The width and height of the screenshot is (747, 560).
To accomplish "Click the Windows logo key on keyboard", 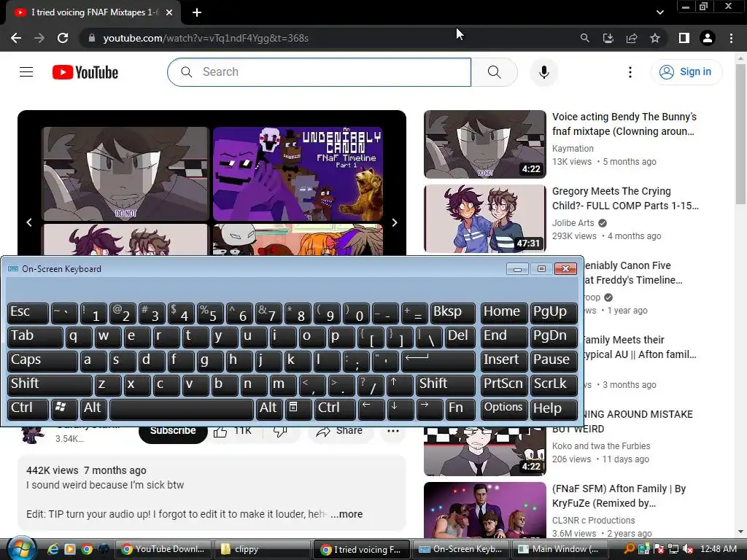I will pos(64,409).
